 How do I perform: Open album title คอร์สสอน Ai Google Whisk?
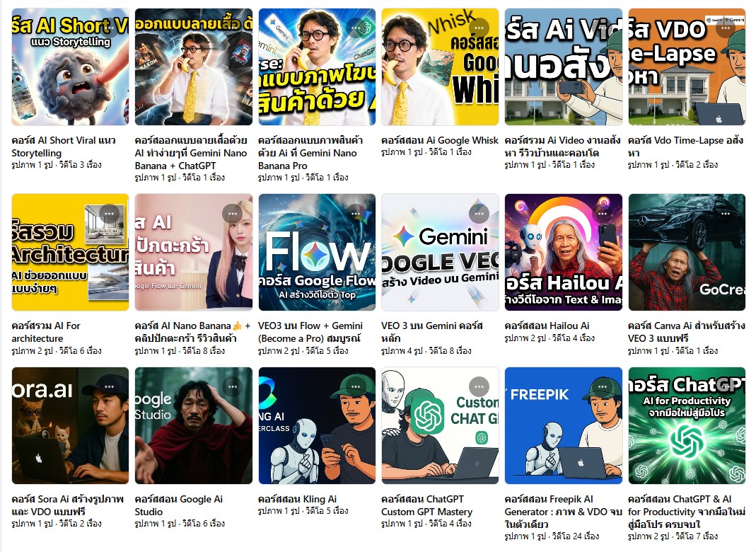click(440, 140)
